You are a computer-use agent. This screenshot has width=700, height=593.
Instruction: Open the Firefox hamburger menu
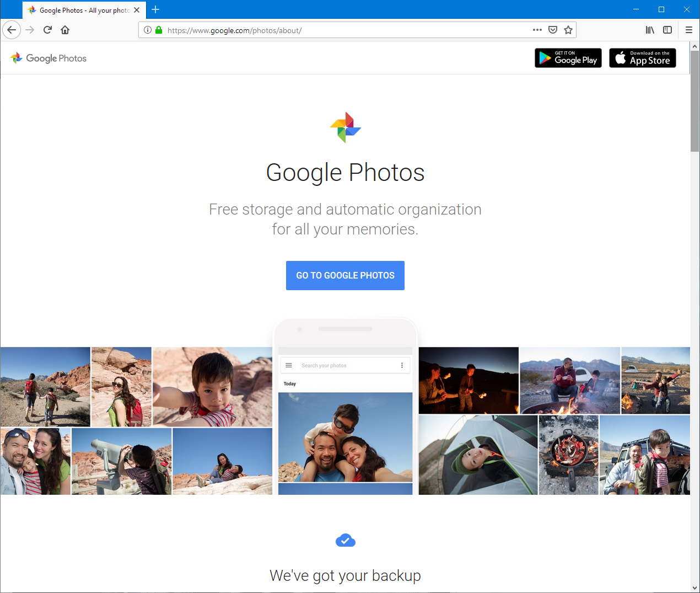(689, 30)
